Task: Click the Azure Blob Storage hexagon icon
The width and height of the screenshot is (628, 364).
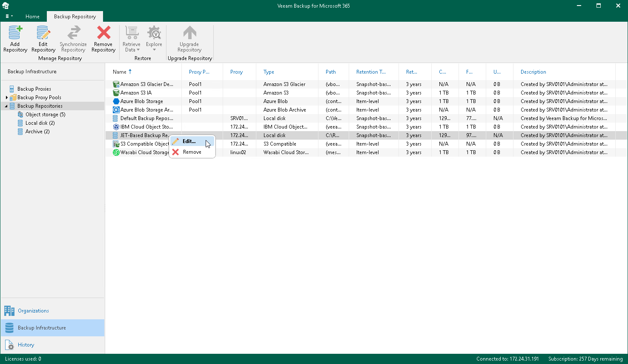Action: click(116, 101)
